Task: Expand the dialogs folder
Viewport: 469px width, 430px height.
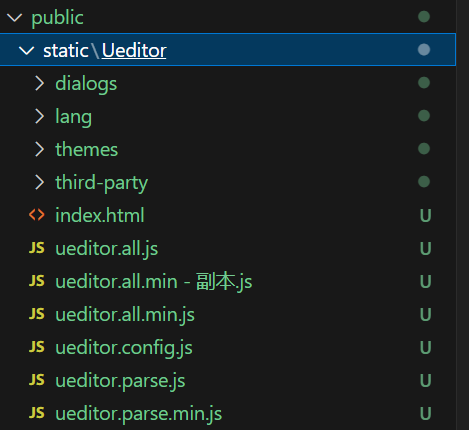Action: [x=39, y=83]
